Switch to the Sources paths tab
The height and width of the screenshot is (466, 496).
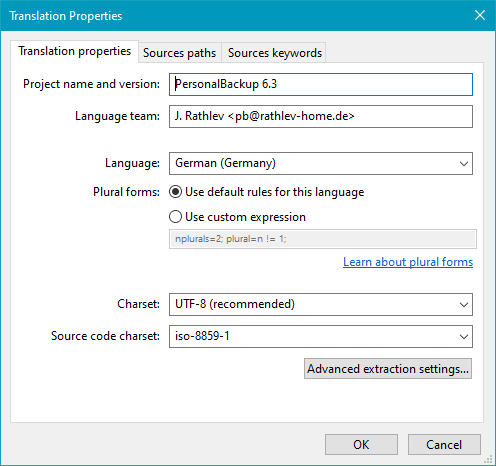[x=179, y=53]
